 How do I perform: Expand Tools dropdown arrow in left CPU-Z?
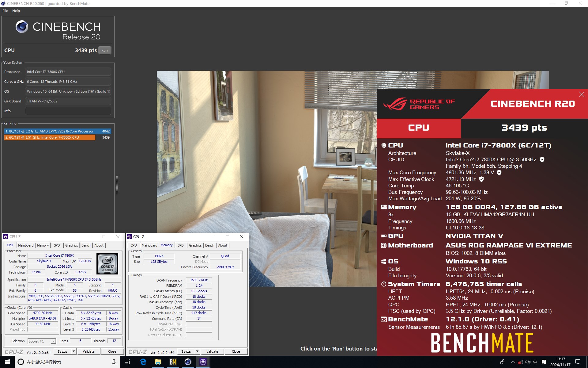coord(73,351)
